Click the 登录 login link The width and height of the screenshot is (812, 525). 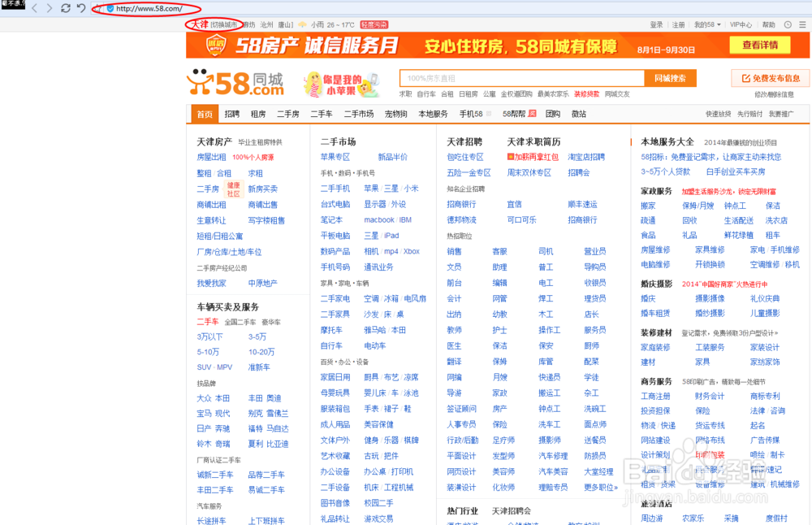(656, 25)
